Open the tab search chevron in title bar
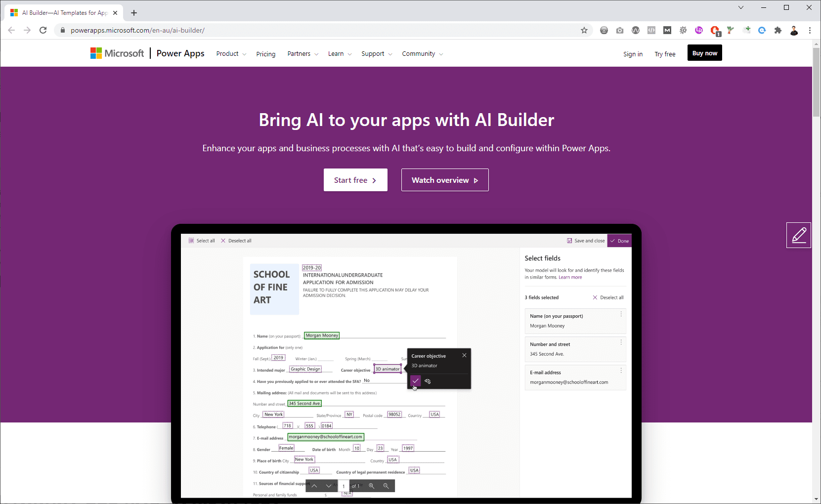Screen dimensions: 821x504 point(741,7)
